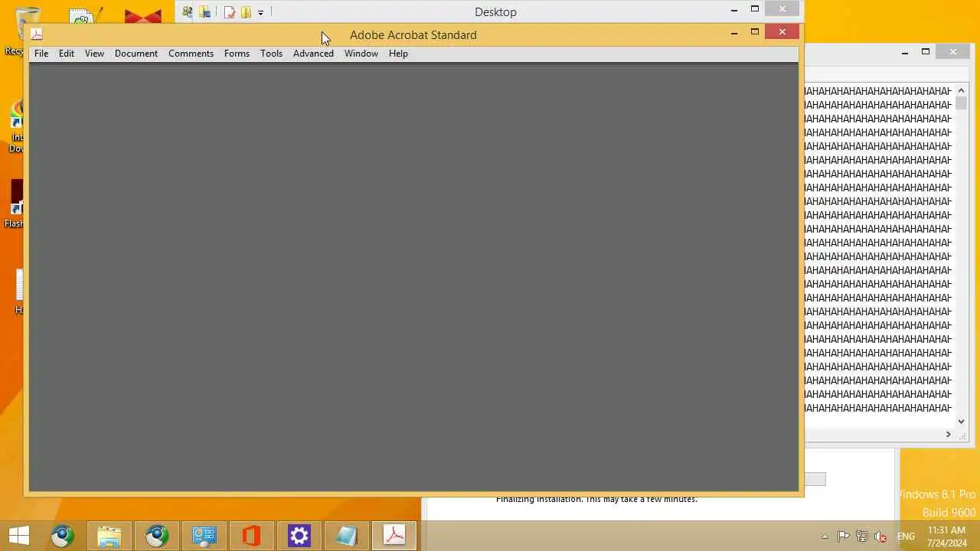Open the Tools menu
The image size is (980, 551).
[x=271, y=54]
